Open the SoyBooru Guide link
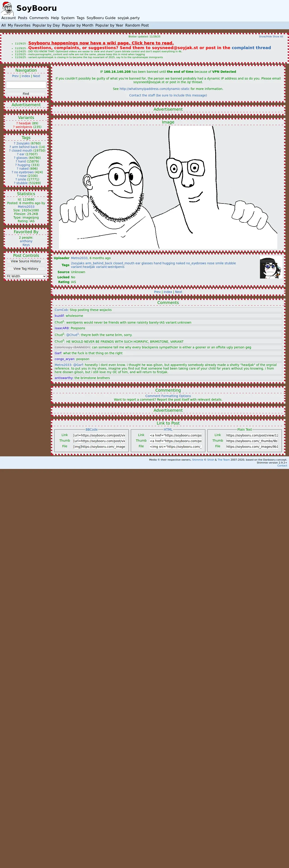Viewport: 289px width, 868px height. tap(101, 18)
